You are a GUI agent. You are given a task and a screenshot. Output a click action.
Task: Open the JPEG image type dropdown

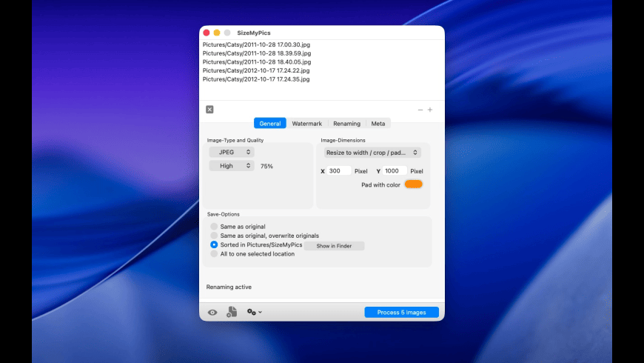click(x=232, y=152)
